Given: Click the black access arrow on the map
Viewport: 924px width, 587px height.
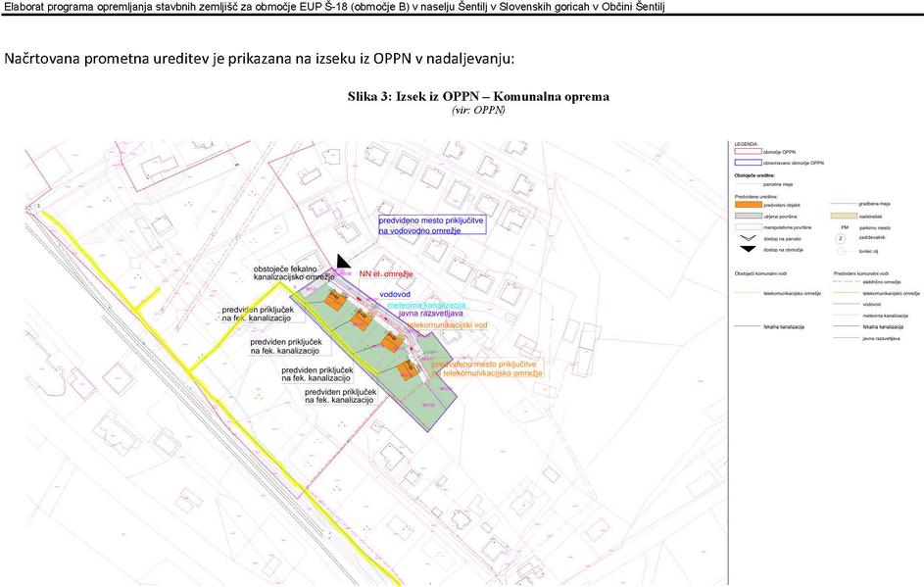Looking at the screenshot, I should click(342, 262).
